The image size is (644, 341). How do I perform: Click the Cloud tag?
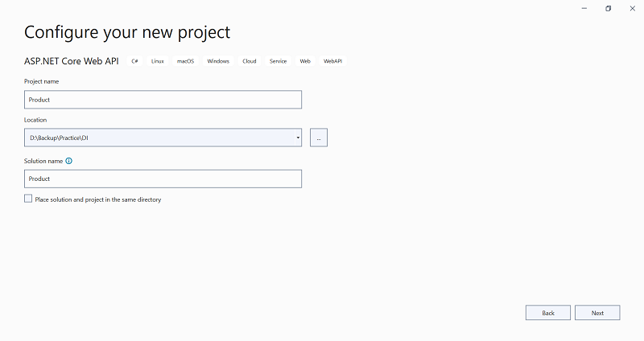tap(250, 61)
